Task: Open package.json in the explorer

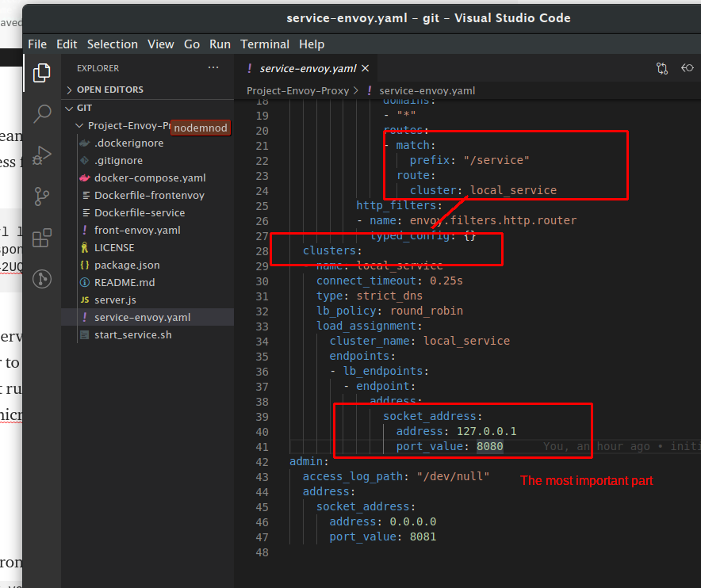Action: (x=127, y=265)
